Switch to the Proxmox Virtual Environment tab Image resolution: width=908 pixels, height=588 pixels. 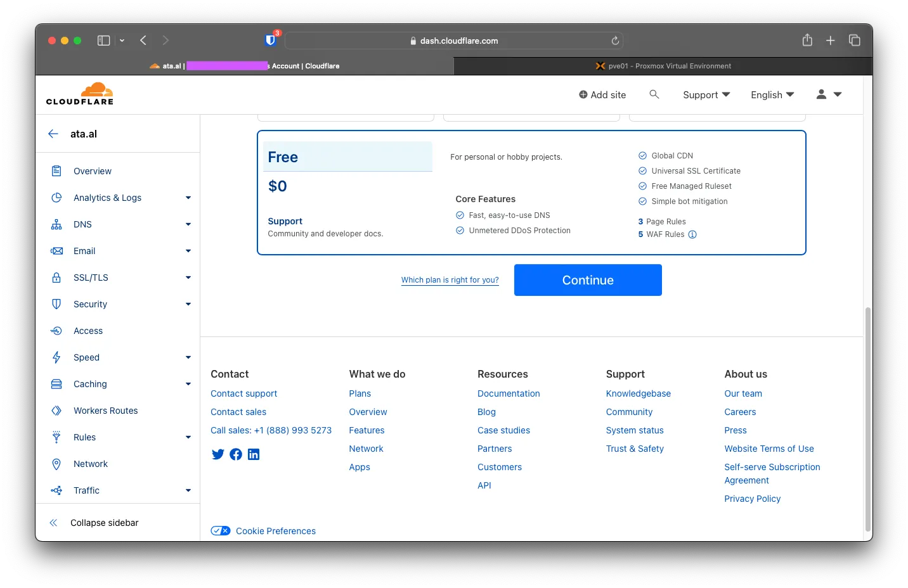663,66
